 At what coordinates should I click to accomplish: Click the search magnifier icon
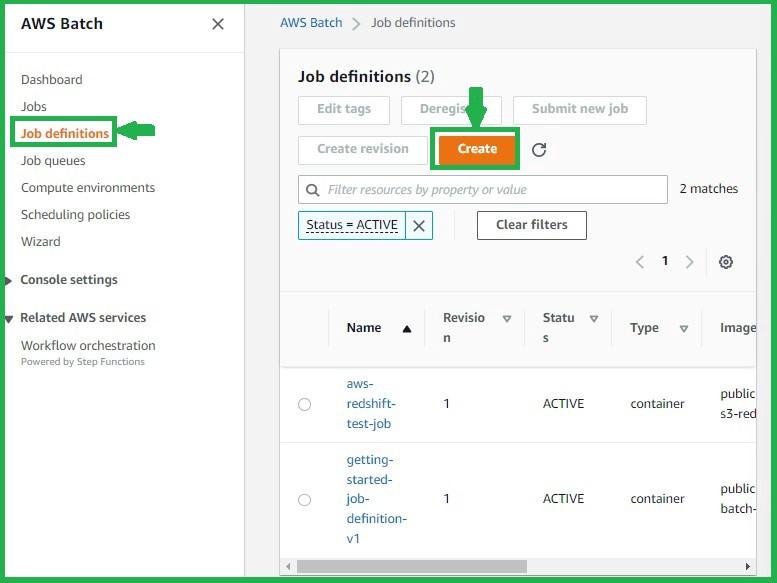(x=313, y=190)
